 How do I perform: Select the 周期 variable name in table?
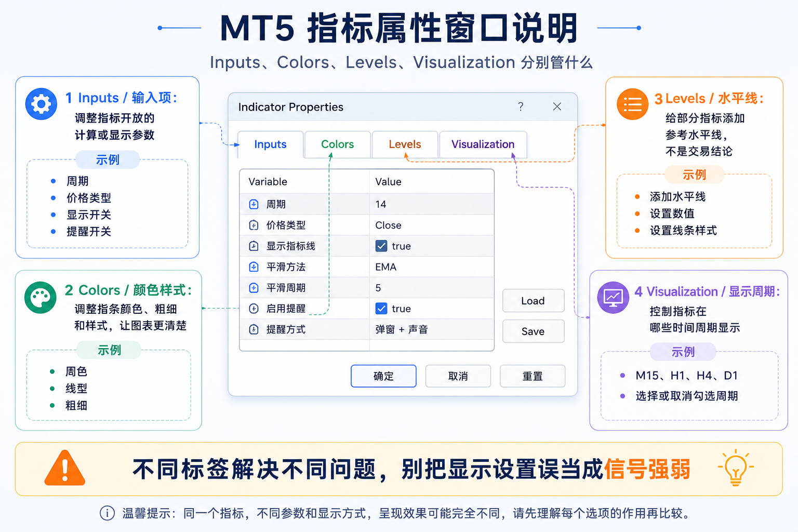click(x=276, y=204)
